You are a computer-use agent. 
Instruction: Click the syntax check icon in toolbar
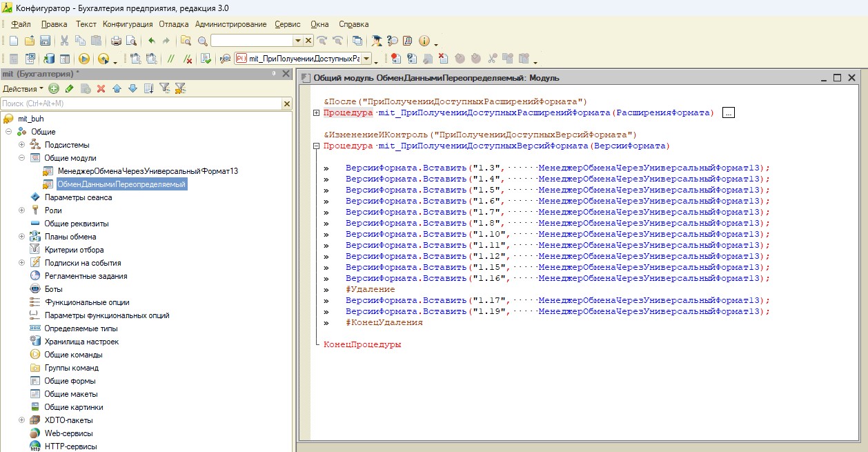point(205,59)
